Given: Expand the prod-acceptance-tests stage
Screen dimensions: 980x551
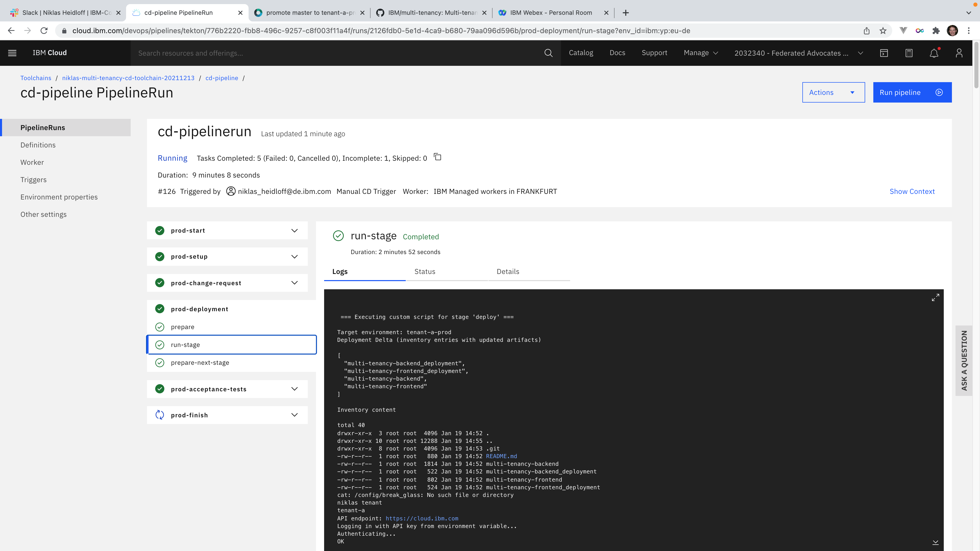Looking at the screenshot, I should point(294,389).
